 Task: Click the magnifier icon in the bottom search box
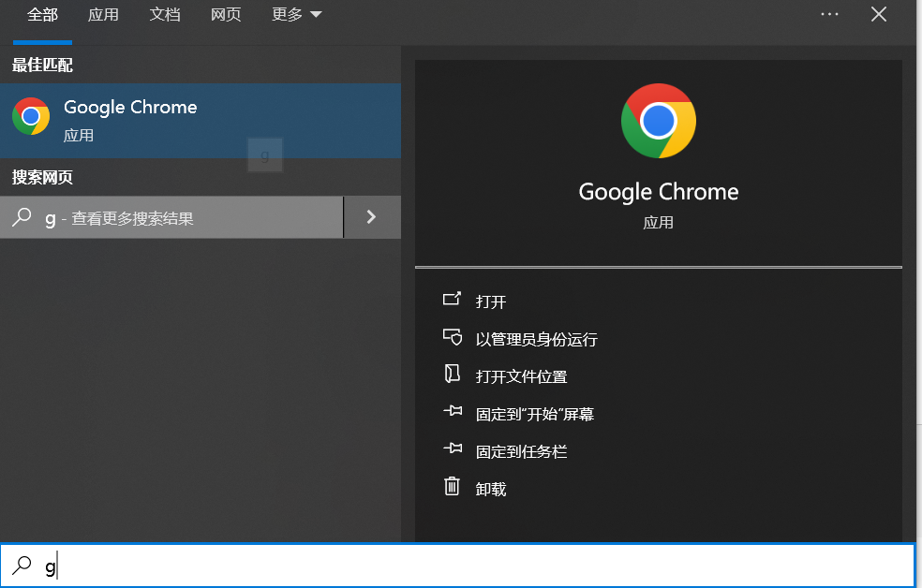click(21, 566)
